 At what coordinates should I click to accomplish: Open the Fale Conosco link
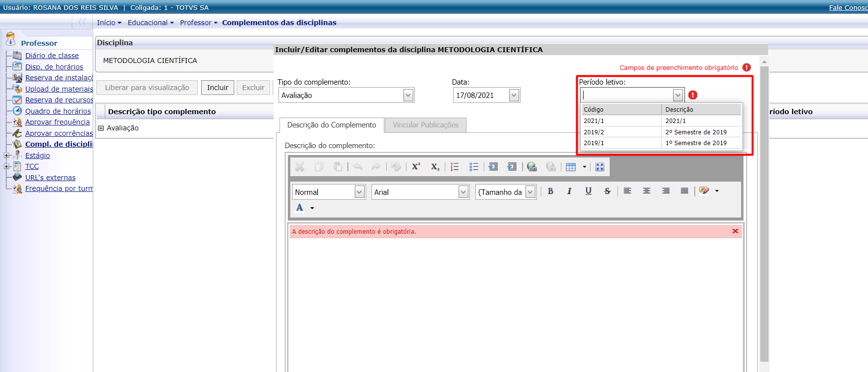(848, 7)
